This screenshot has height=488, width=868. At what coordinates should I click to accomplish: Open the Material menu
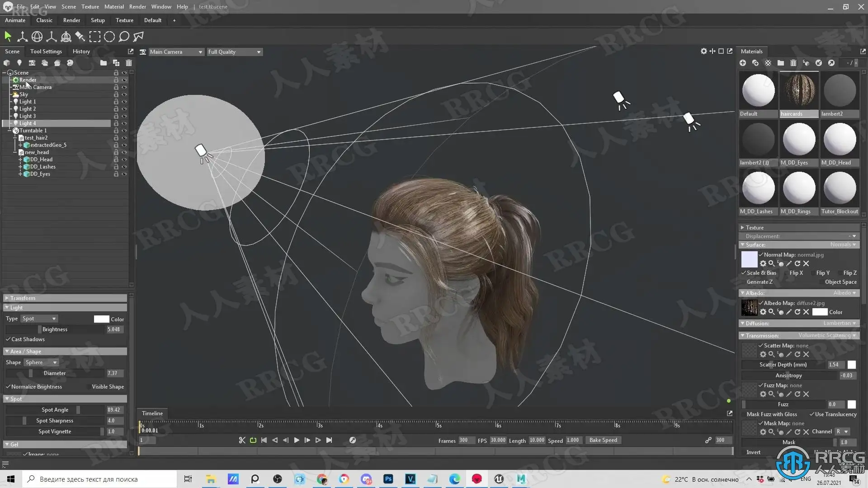(114, 7)
